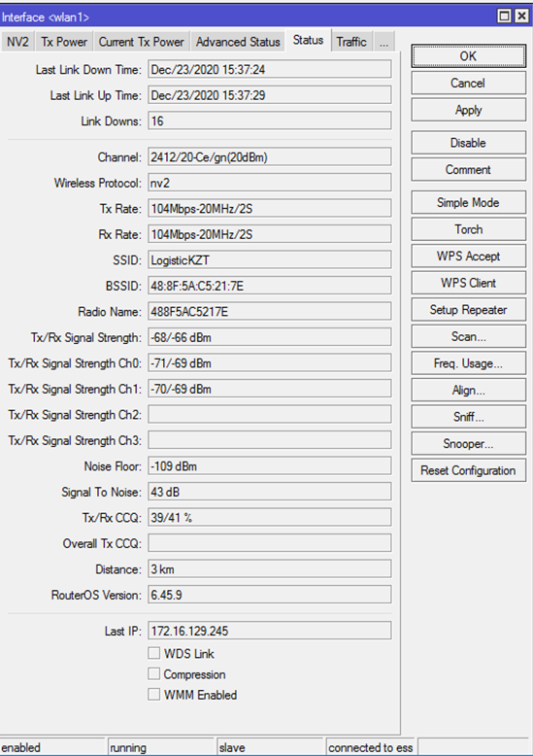533x756 pixels.
Task: Open the Torch tool
Action: coord(468,229)
